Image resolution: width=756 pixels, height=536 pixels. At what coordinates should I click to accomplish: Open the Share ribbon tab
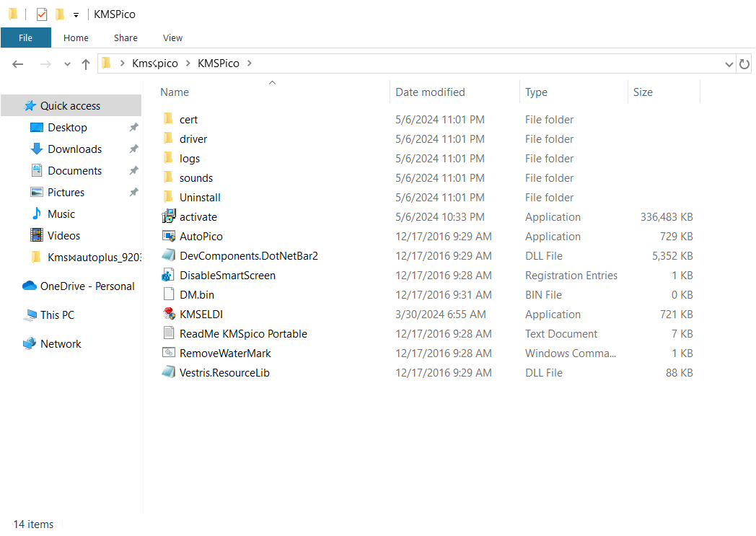click(126, 38)
